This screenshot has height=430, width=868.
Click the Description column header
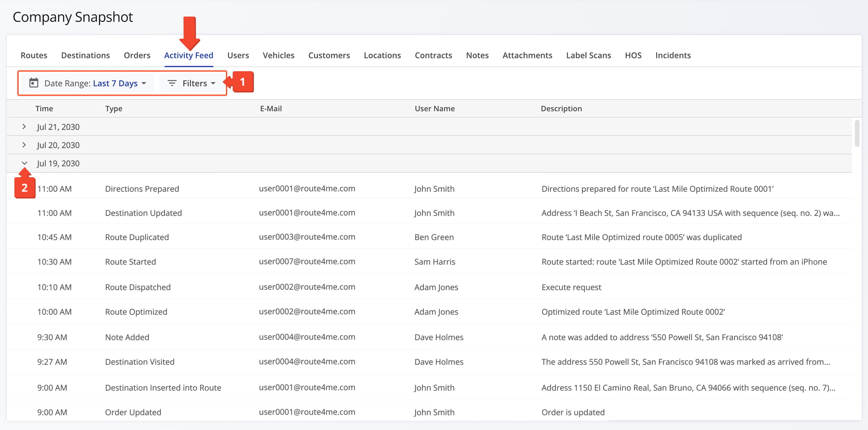(561, 109)
